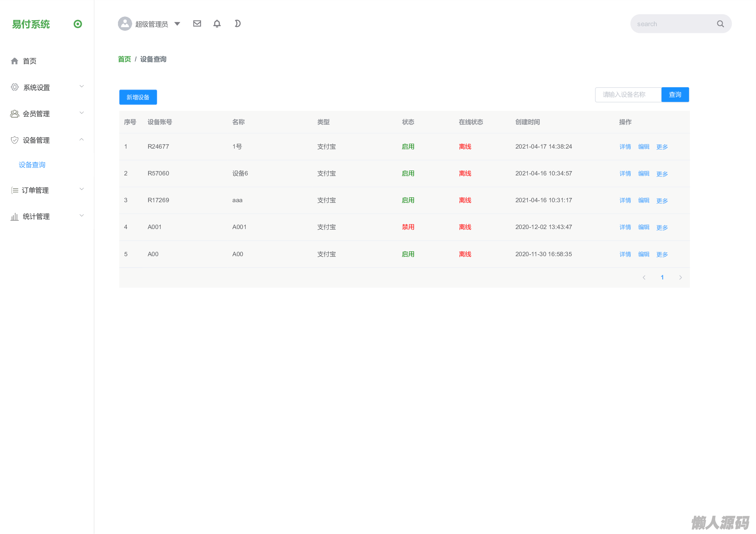Go to 首页 breadcrumb link
Viewport: 756px width, 534px height.
pos(124,59)
